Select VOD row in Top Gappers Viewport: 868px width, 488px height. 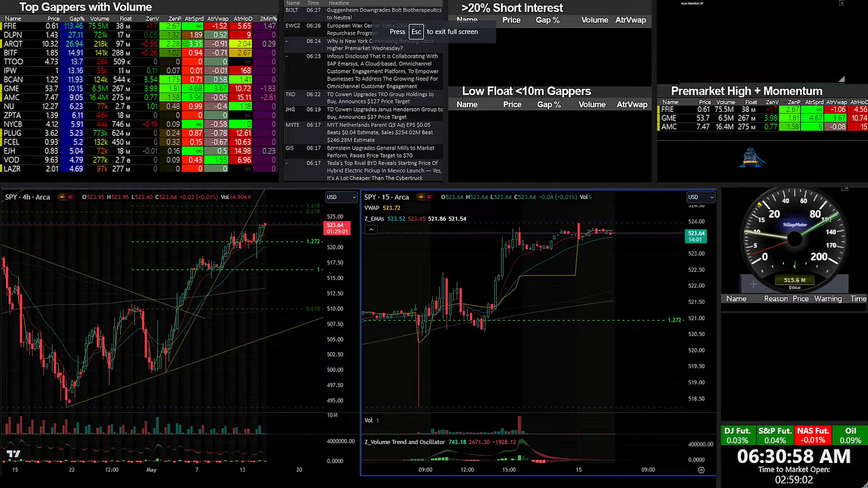(x=139, y=160)
